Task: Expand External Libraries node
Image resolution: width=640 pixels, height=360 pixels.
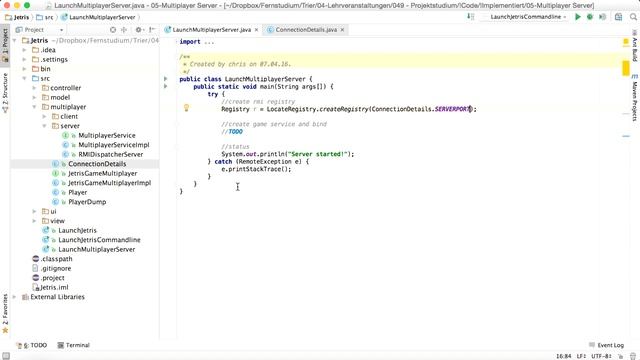Action: pyautogui.click(x=15, y=297)
